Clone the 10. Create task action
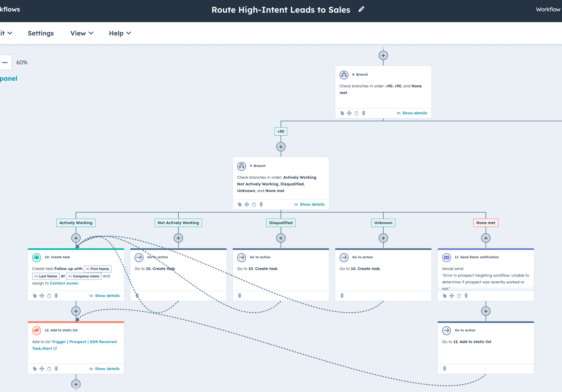 [x=35, y=296]
